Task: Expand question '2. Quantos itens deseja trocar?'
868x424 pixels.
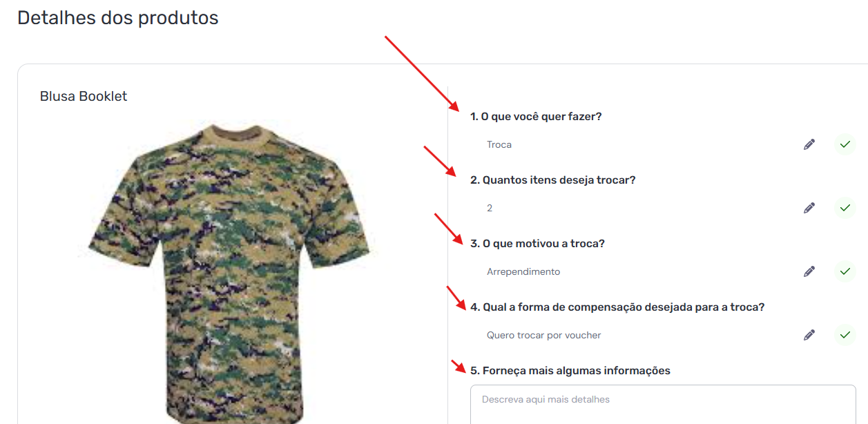Action: click(552, 180)
